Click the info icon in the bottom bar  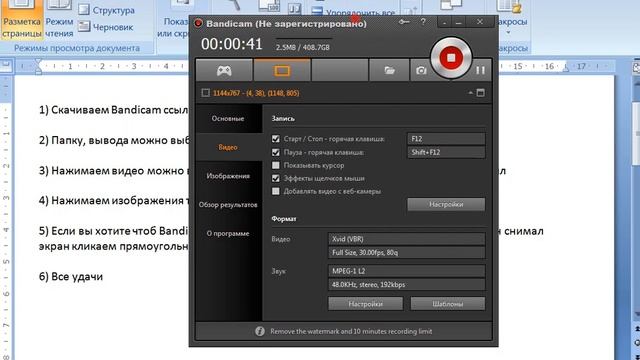click(x=260, y=331)
